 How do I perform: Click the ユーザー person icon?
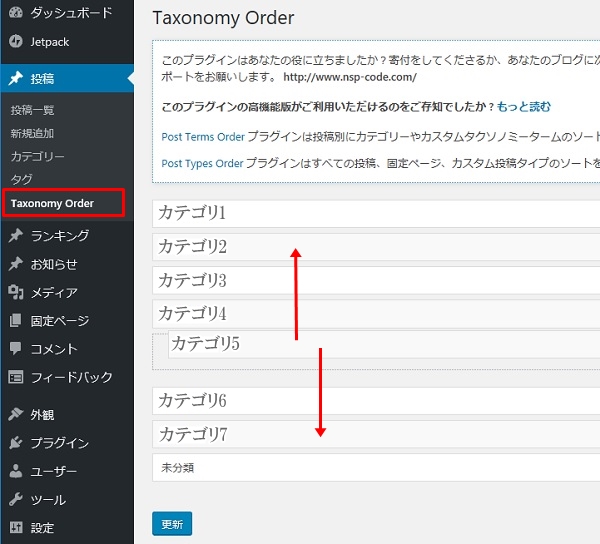[16, 471]
